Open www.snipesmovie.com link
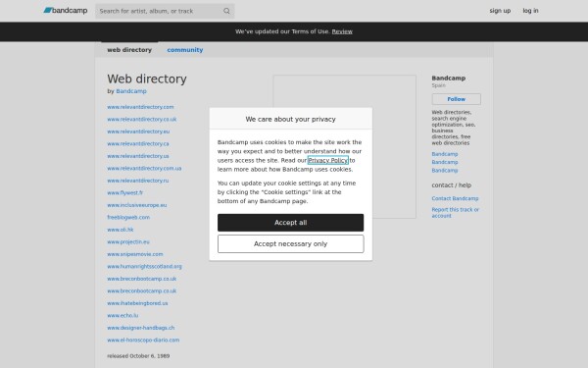The width and height of the screenshot is (588, 368). click(x=135, y=254)
